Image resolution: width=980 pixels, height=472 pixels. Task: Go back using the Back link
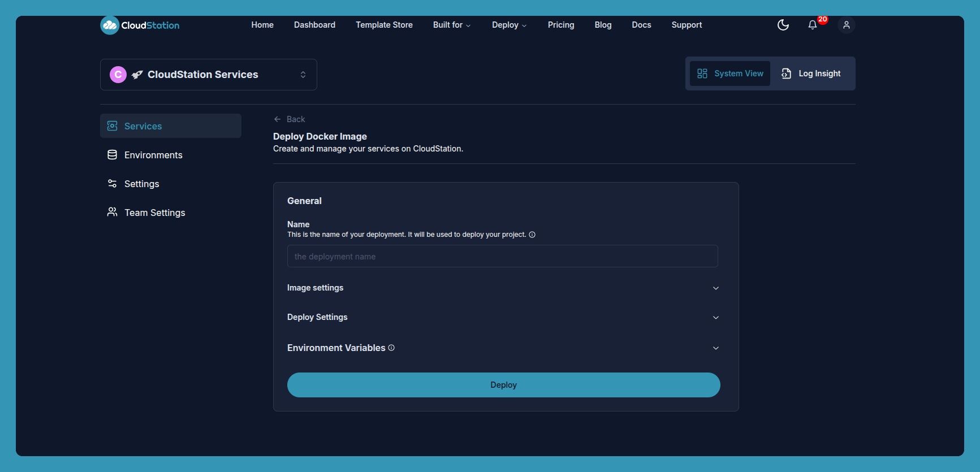pos(290,119)
